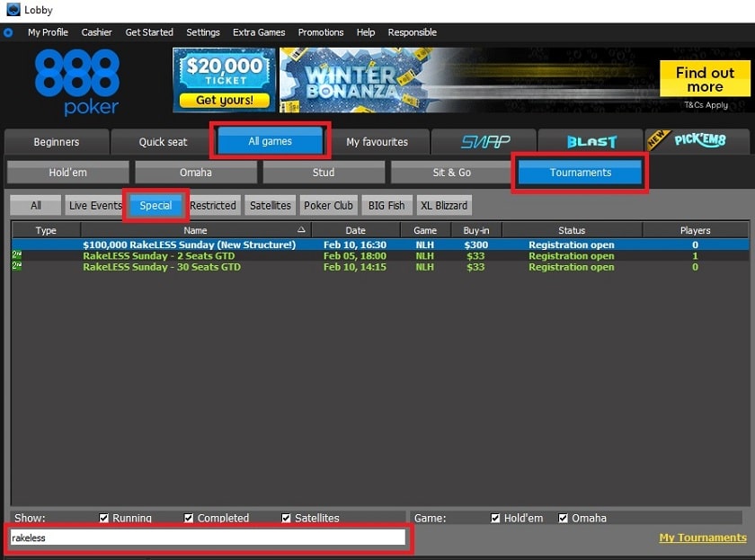This screenshot has height=560, width=755.
Task: Open the SNAP games tab
Action: click(x=484, y=141)
